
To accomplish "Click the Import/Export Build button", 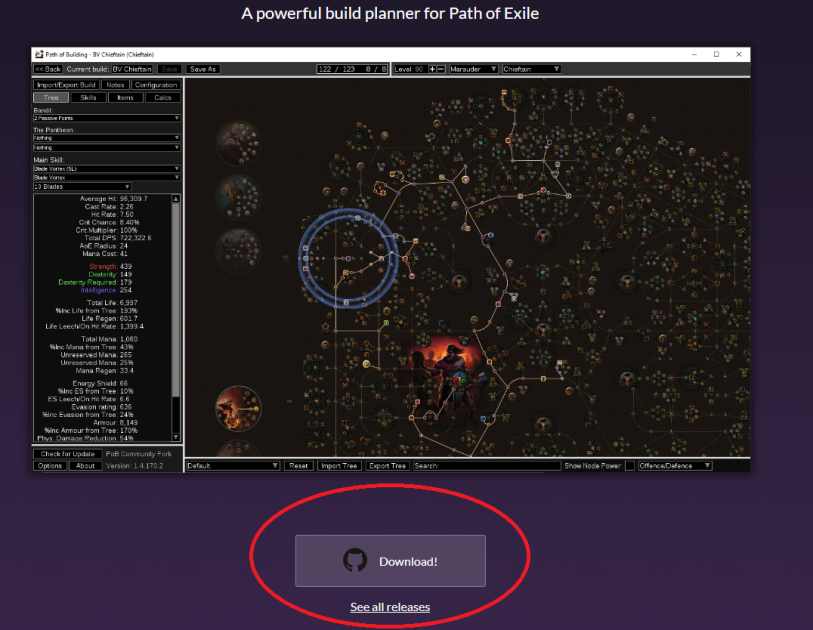I will click(66, 85).
